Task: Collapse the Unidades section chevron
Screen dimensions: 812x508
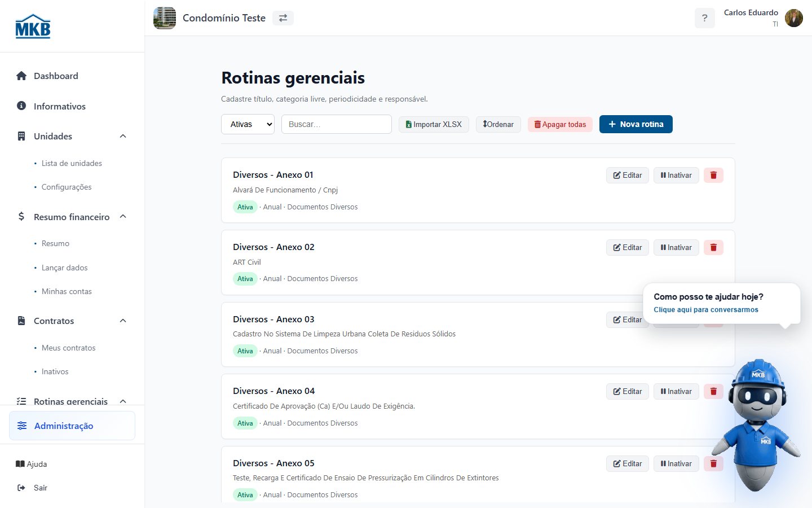Action: (x=123, y=136)
